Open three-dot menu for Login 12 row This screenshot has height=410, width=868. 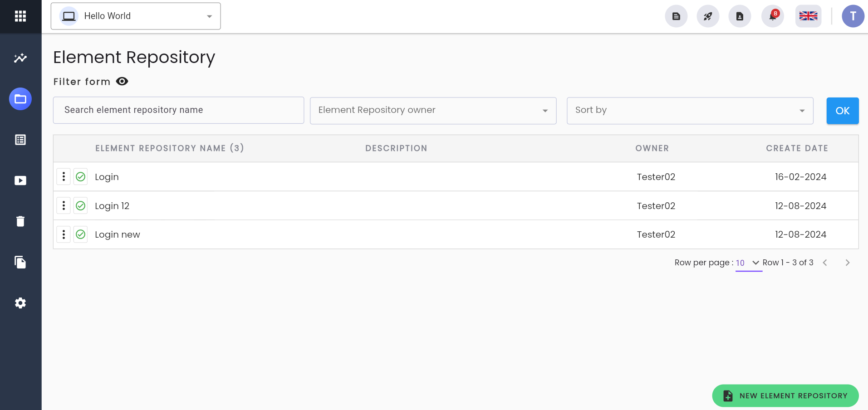coord(64,205)
